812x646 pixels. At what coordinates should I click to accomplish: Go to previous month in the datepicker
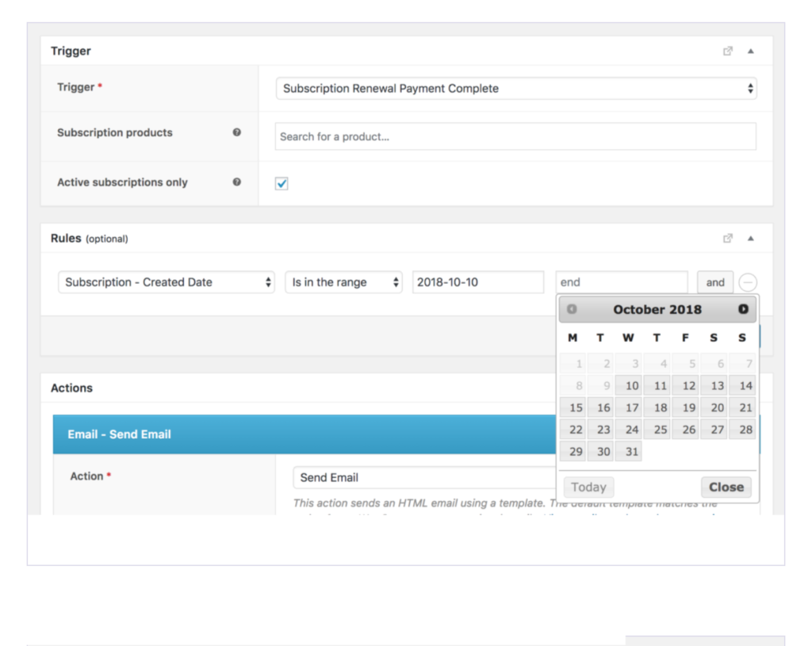pos(573,309)
